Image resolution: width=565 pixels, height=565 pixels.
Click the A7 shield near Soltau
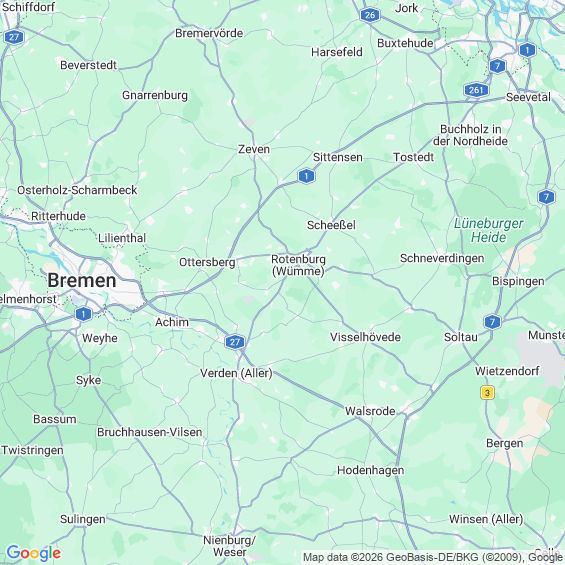(x=492, y=321)
